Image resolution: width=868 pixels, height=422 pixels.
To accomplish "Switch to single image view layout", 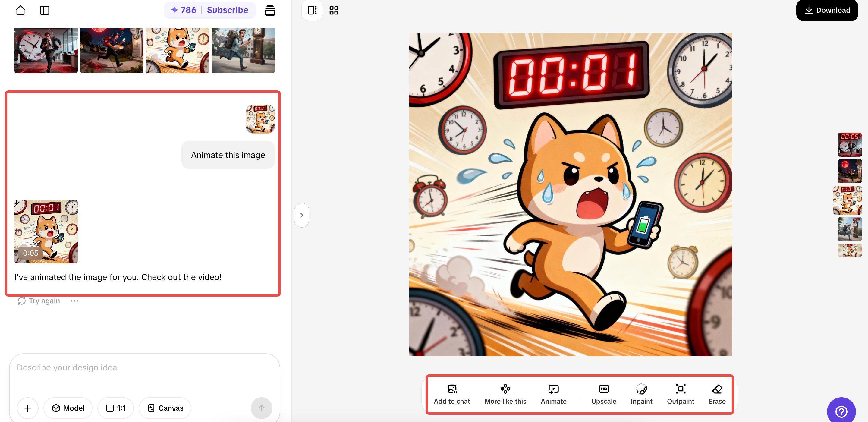I will tap(312, 10).
